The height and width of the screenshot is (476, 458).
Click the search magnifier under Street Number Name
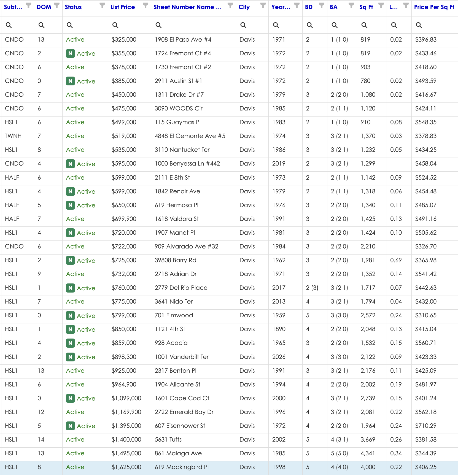pos(158,25)
